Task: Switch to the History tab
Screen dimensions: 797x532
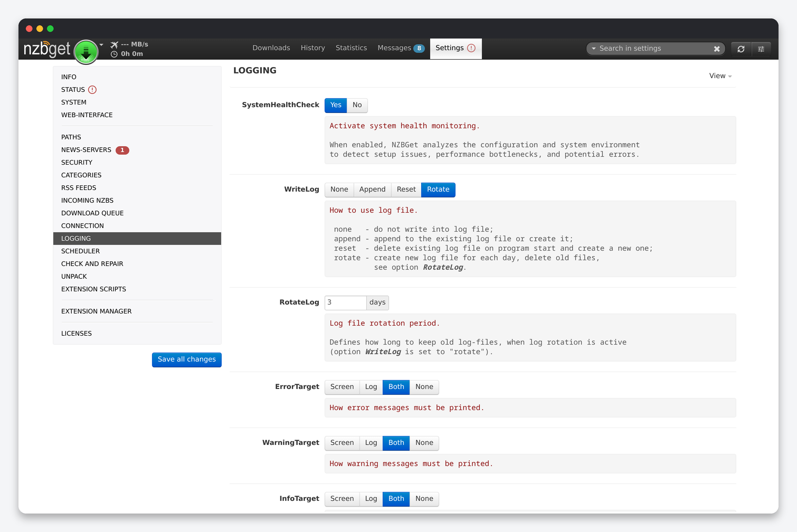Action: pos(313,48)
